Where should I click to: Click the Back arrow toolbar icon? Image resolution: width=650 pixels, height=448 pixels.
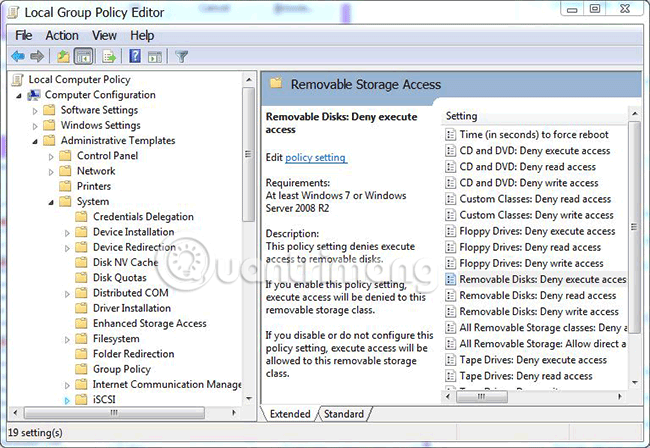point(18,56)
